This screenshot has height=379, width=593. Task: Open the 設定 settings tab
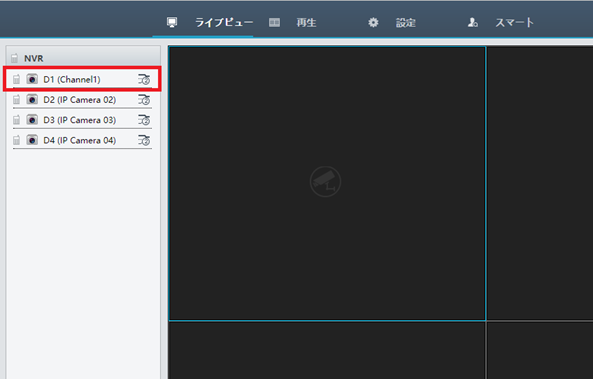[x=405, y=23]
